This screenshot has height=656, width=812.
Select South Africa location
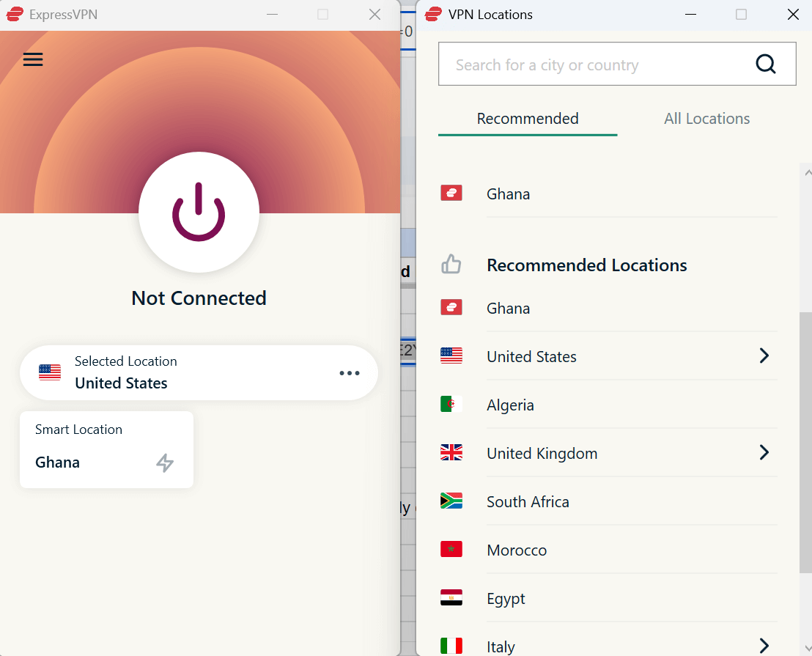[608, 501]
